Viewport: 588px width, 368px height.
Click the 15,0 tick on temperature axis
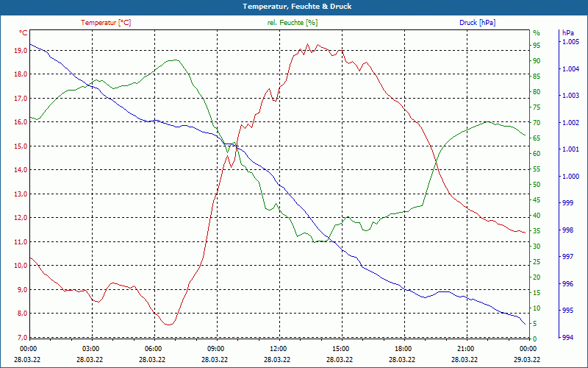(x=21, y=146)
